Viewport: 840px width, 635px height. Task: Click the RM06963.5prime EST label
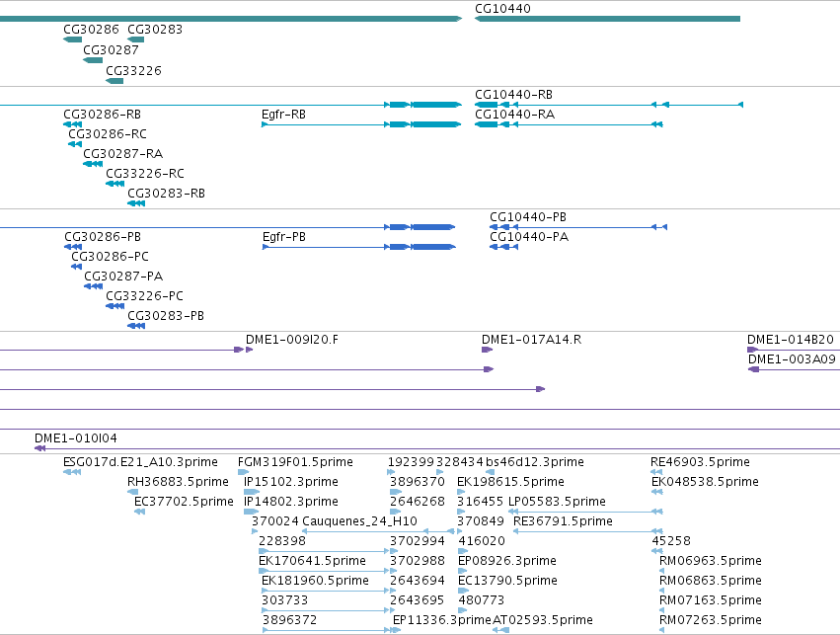point(711,561)
